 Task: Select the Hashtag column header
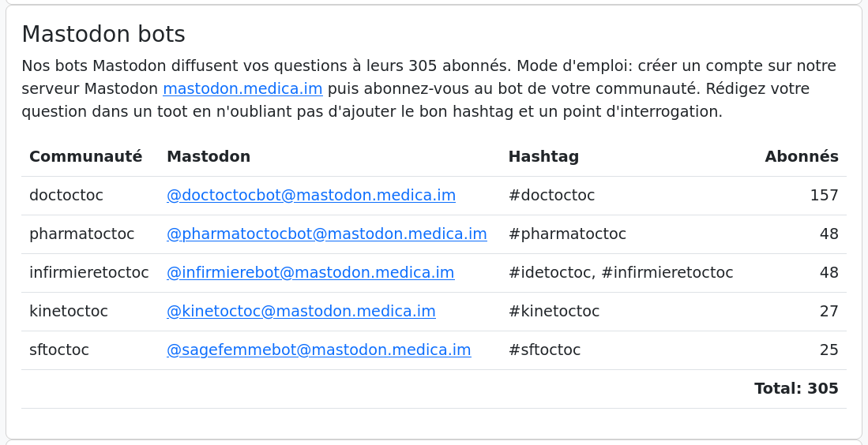click(543, 156)
